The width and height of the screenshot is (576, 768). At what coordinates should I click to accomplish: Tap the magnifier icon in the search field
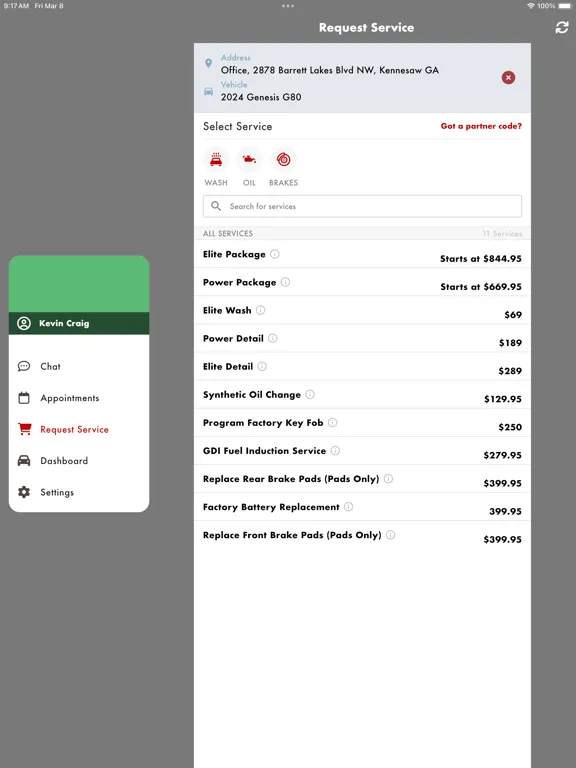(216, 206)
